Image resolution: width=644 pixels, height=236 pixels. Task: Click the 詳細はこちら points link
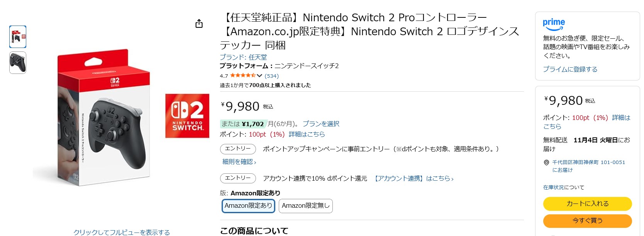(x=307, y=134)
